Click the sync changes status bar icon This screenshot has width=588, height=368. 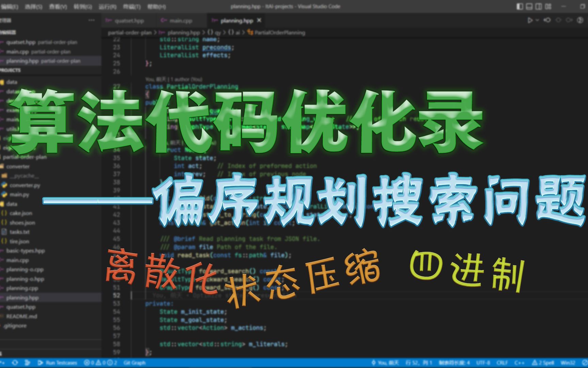15,363
